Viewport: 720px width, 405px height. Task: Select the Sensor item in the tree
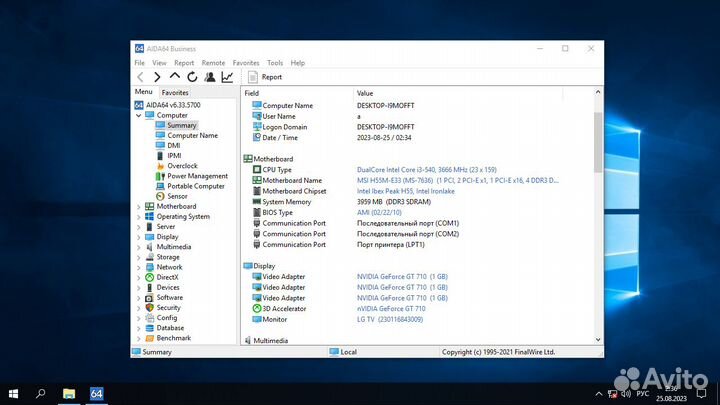[x=177, y=196]
